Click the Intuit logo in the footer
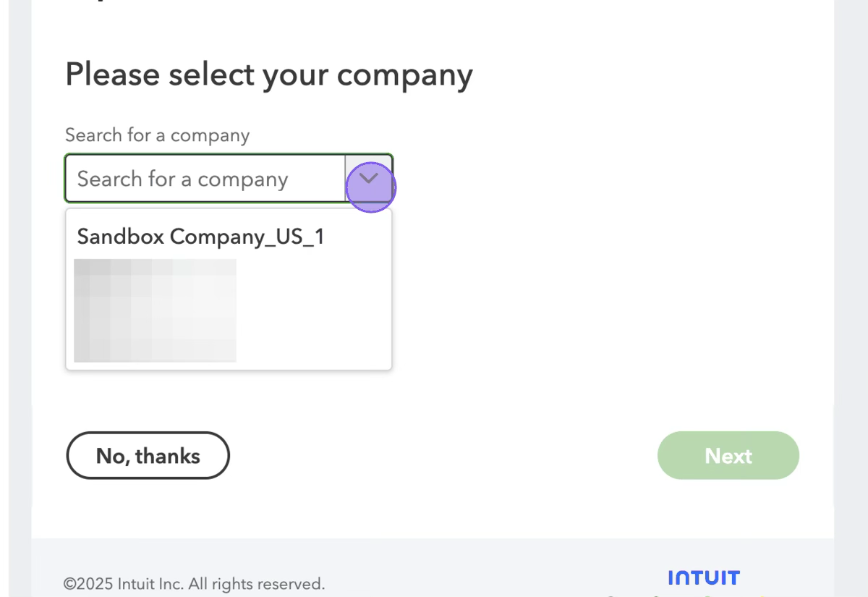868x597 pixels. point(704,578)
